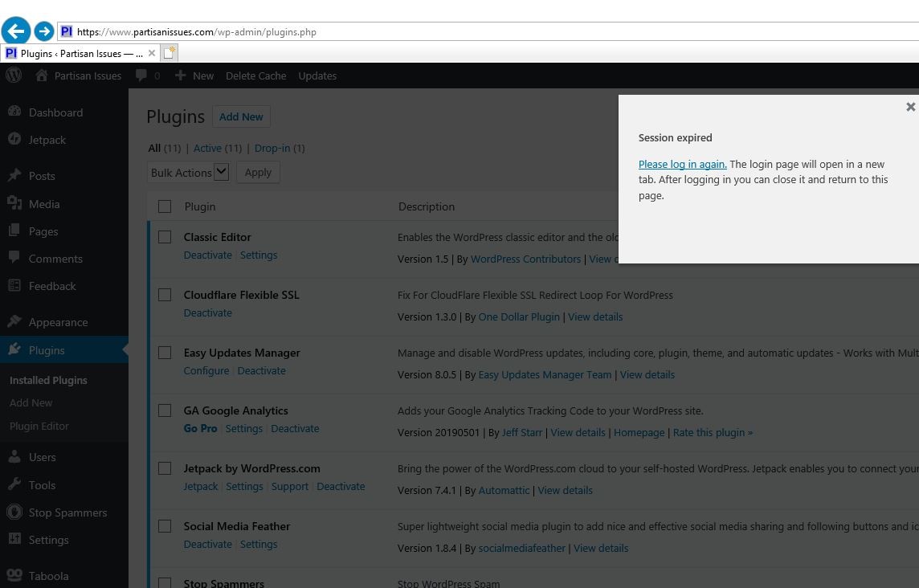Click the Add New plugin button
This screenshot has height=588, width=919.
point(241,116)
